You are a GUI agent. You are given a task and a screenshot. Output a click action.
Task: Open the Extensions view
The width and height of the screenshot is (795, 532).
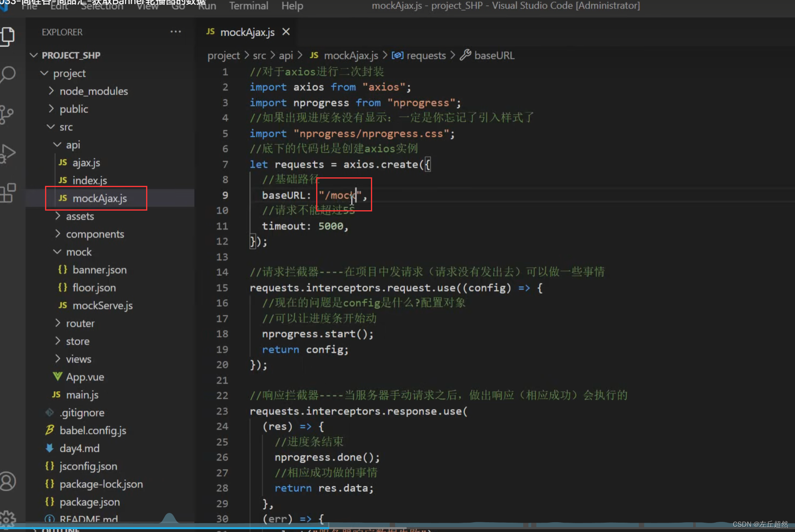8,192
